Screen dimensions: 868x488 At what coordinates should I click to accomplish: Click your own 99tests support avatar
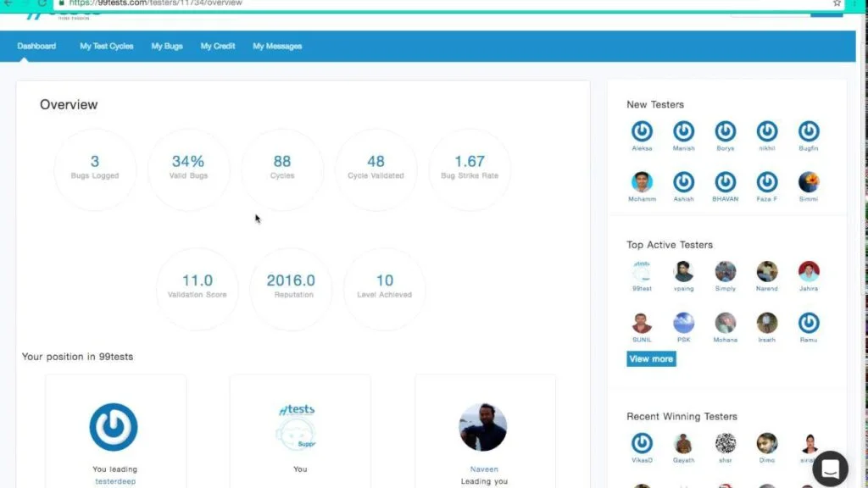(298, 427)
